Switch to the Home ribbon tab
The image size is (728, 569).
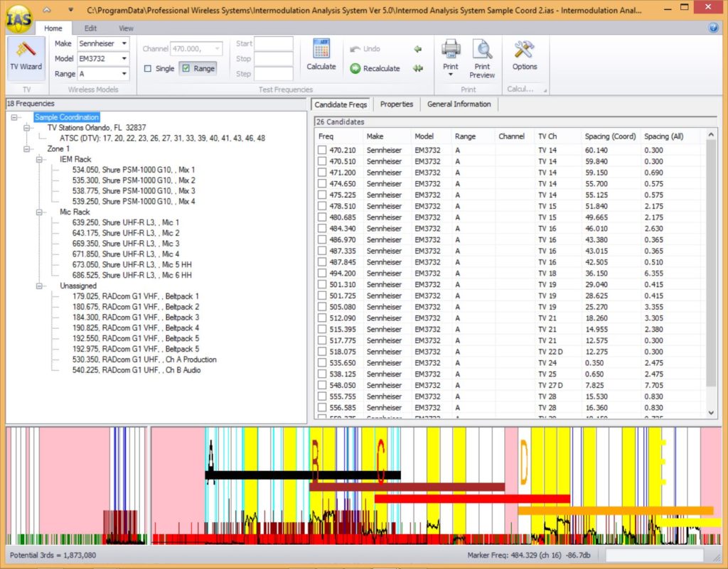53,28
